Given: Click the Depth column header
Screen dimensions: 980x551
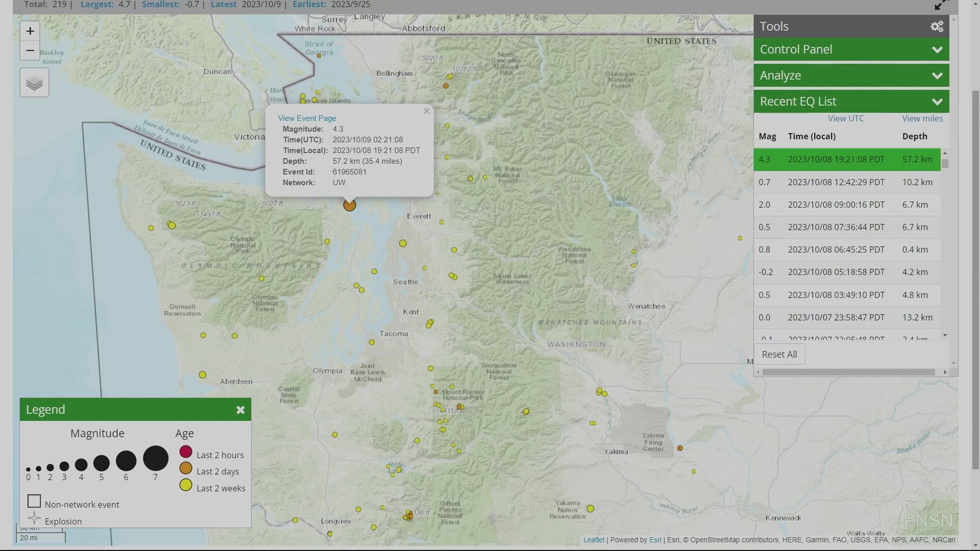Looking at the screenshot, I should [x=915, y=136].
